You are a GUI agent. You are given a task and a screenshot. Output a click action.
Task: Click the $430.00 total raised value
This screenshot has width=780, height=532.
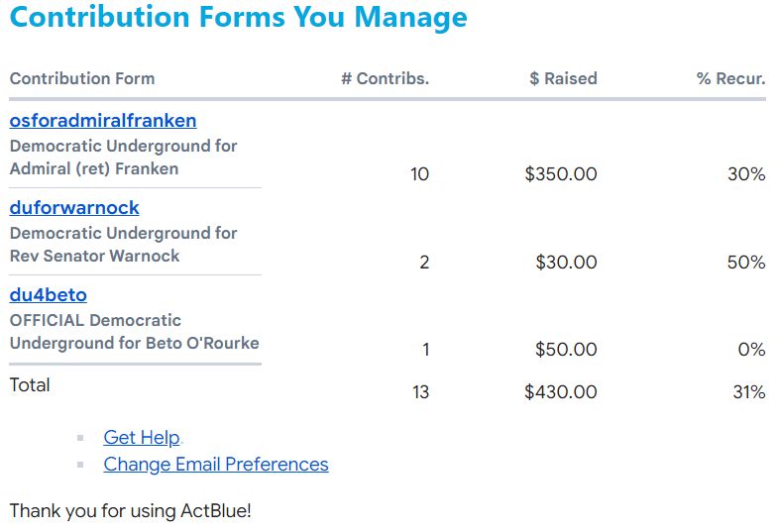[561, 392]
